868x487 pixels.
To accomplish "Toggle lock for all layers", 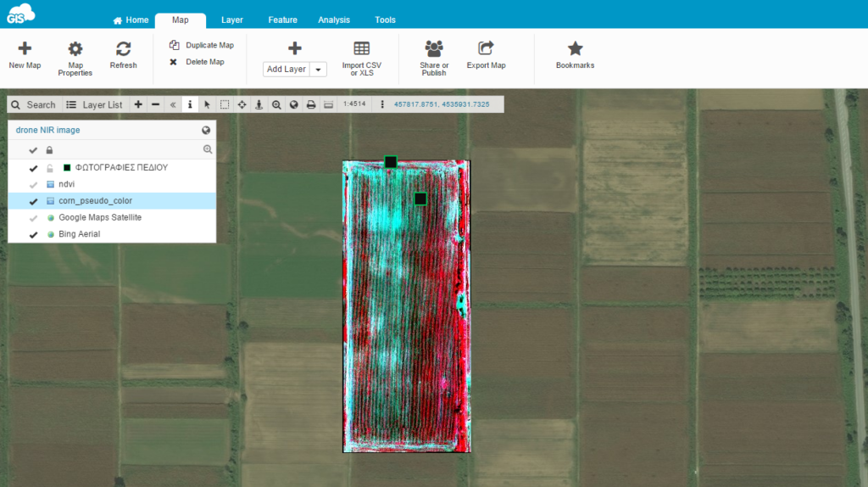I will [49, 150].
